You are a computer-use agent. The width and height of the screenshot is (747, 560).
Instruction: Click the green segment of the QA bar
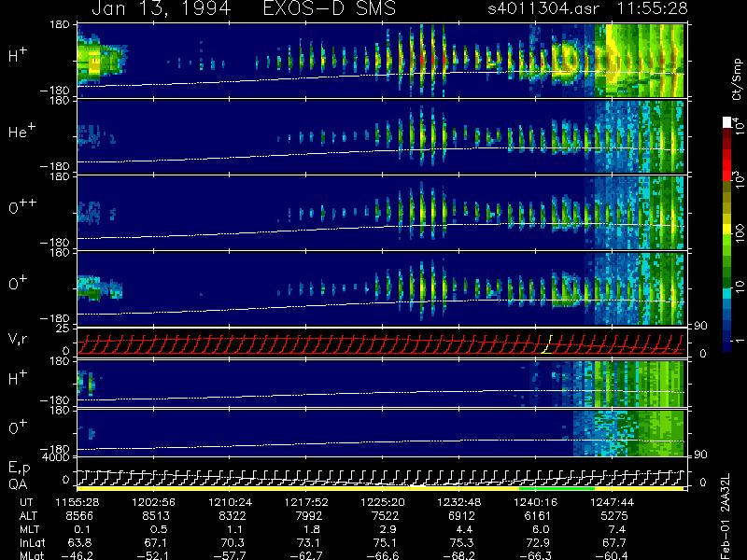click(x=557, y=488)
